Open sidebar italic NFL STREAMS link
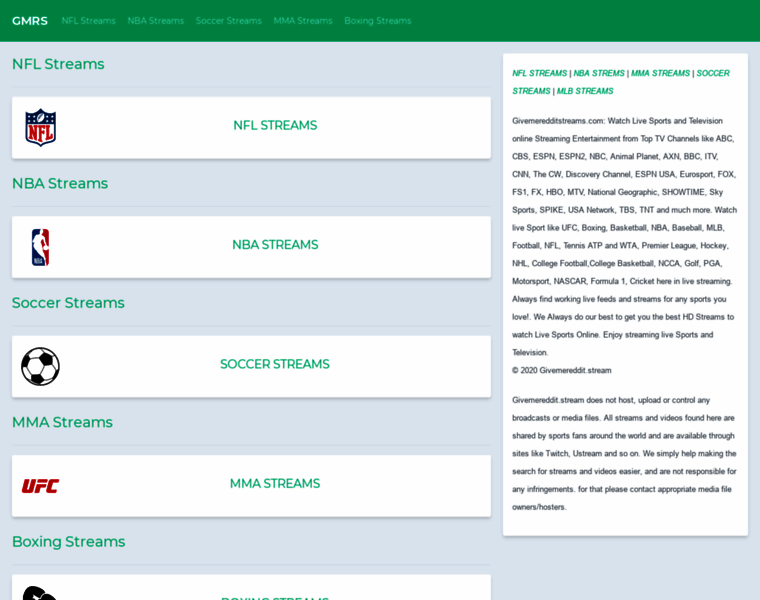Viewport: 760px width, 600px height. pyautogui.click(x=539, y=73)
